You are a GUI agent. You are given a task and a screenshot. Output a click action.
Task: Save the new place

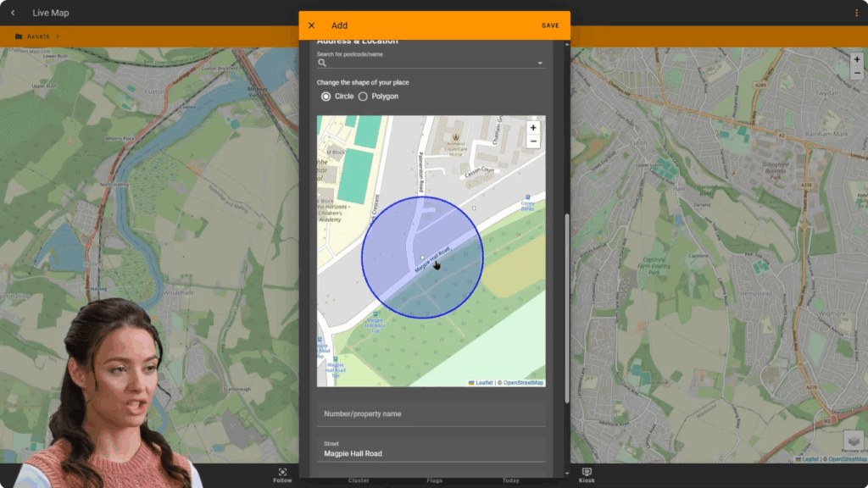point(550,25)
